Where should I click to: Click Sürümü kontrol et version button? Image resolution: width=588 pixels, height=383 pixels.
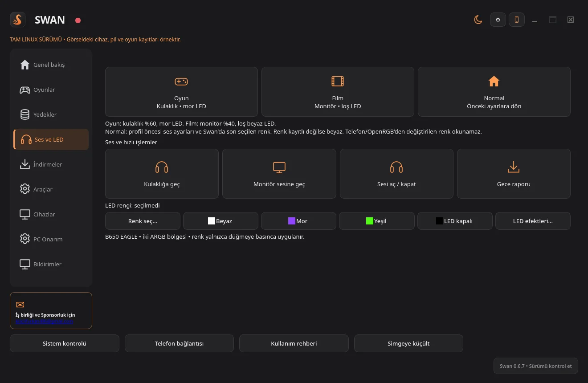pos(536,366)
